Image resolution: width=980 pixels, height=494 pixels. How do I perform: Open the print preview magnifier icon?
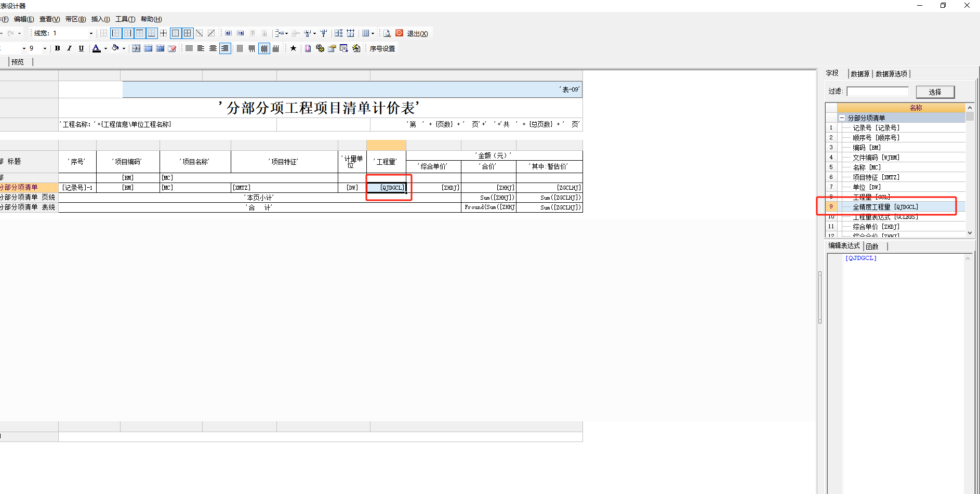(387, 33)
